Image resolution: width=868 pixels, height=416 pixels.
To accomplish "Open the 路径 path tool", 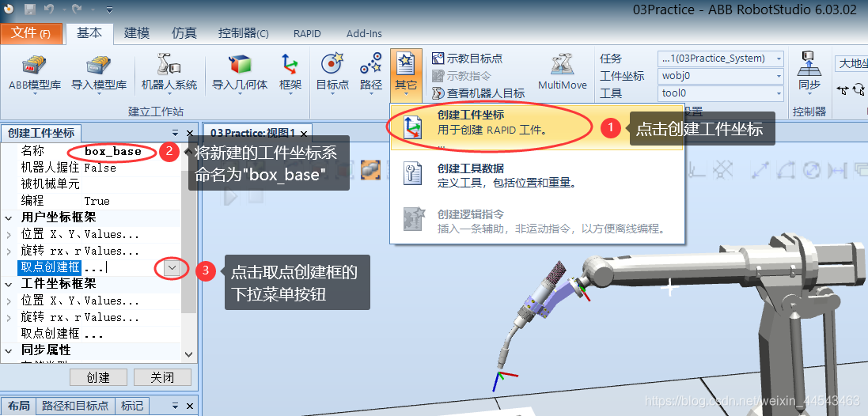I will [x=371, y=73].
